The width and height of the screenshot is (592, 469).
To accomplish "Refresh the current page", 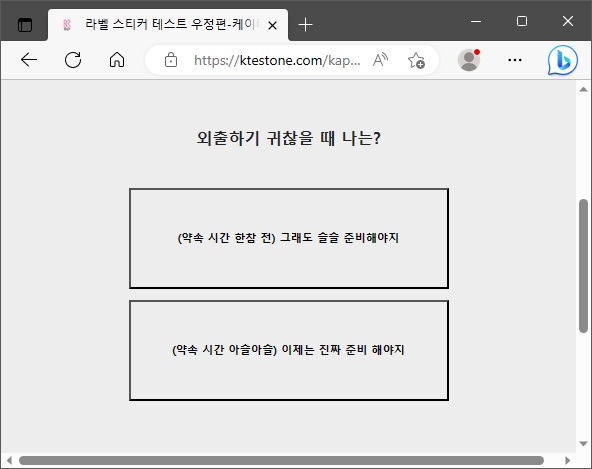I will [73, 60].
